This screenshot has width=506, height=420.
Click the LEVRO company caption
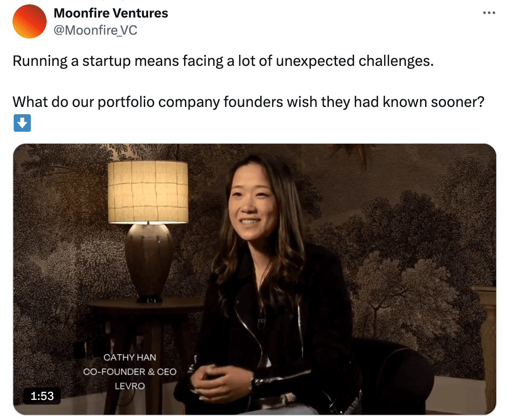[130, 386]
